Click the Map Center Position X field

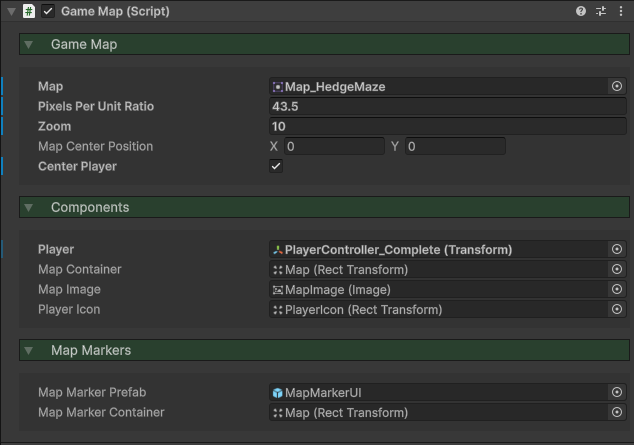[x=333, y=147]
